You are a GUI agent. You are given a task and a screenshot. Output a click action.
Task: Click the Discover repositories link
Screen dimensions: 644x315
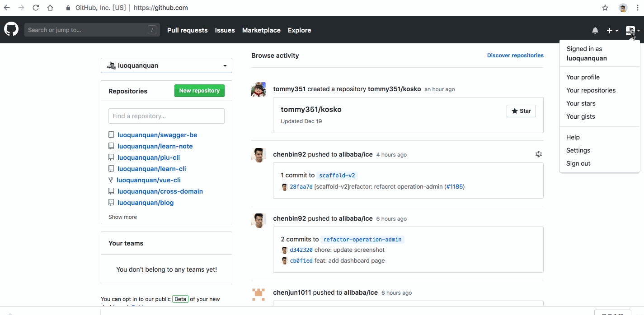515,56
